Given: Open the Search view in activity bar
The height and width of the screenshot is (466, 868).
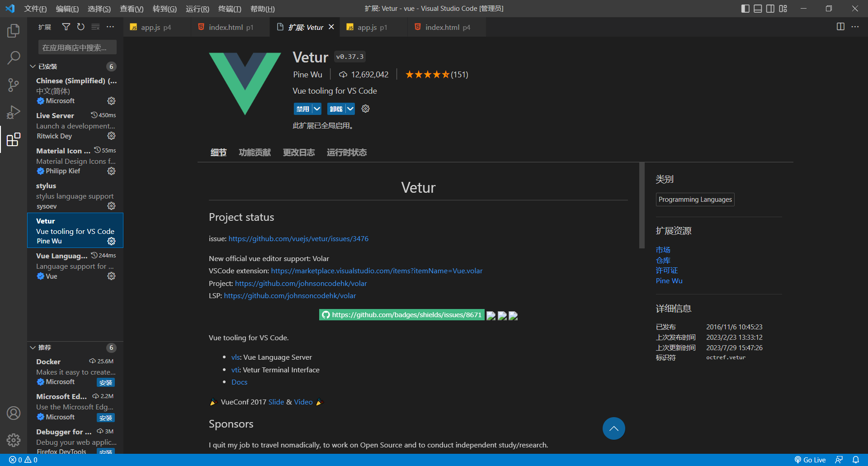Looking at the screenshot, I should pos(14,57).
